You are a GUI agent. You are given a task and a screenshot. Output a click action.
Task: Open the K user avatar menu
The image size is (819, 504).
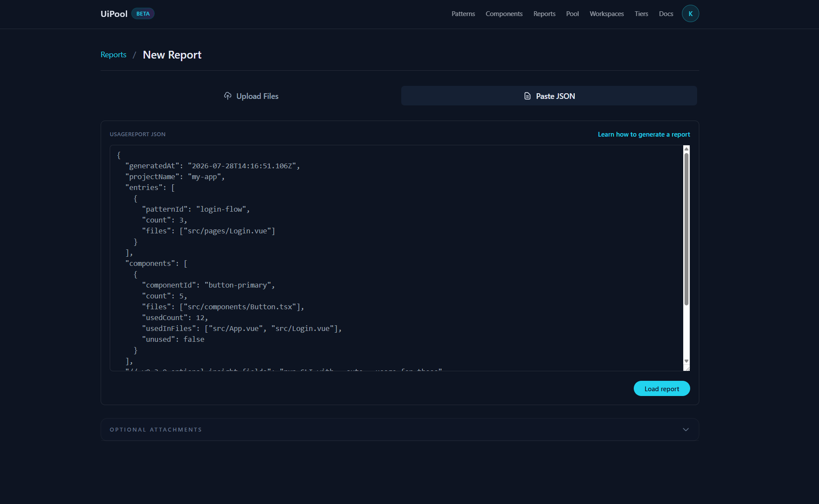coord(690,13)
